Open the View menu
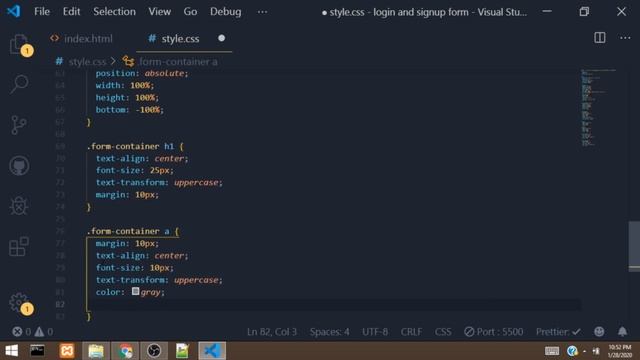Screen dimensions: 640x360 coord(160,11)
